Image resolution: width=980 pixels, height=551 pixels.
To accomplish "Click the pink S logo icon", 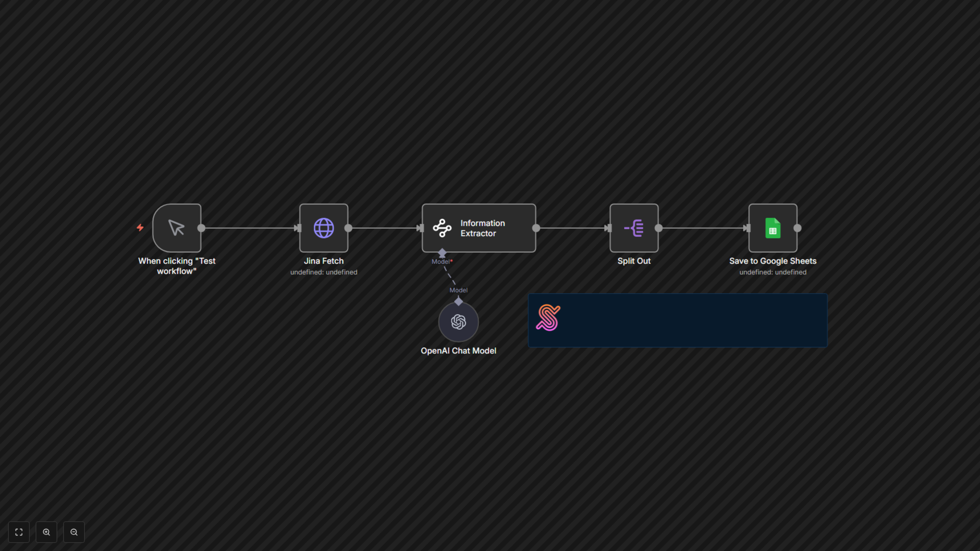I will (548, 318).
